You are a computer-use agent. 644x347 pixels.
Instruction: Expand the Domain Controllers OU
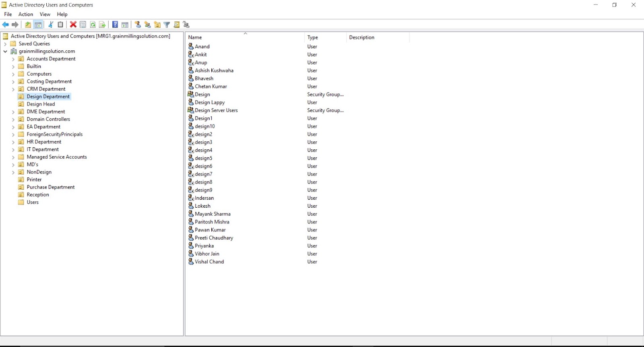13,120
